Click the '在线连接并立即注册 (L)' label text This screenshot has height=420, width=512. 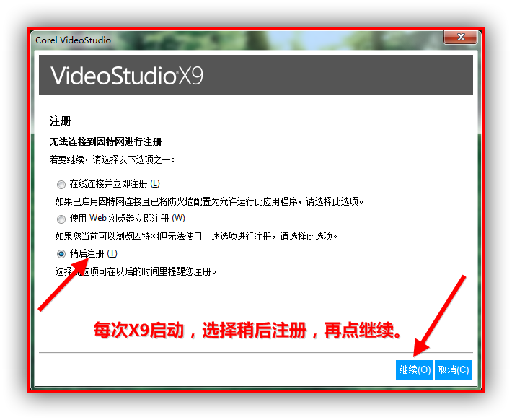[x=114, y=184]
